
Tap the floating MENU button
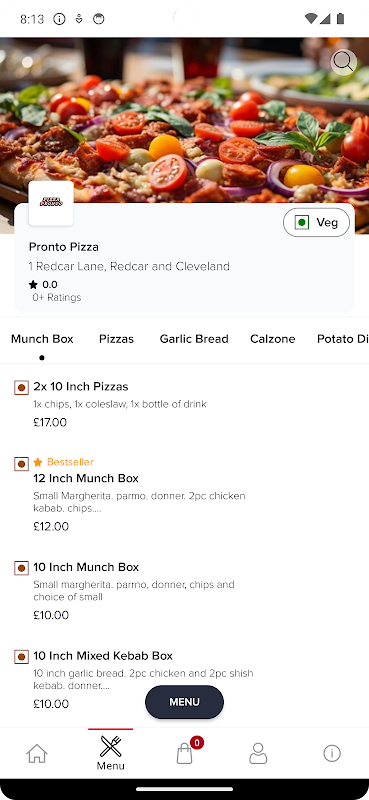(184, 702)
